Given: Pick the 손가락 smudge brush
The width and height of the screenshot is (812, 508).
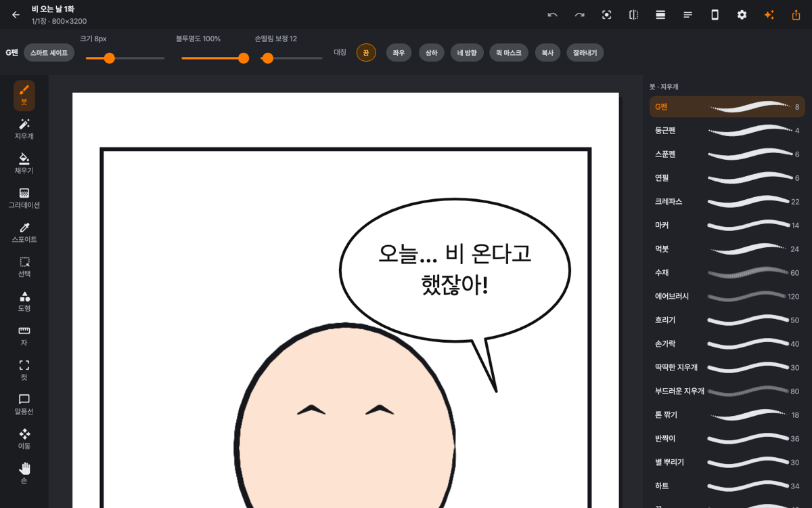Looking at the screenshot, I should pos(727,344).
